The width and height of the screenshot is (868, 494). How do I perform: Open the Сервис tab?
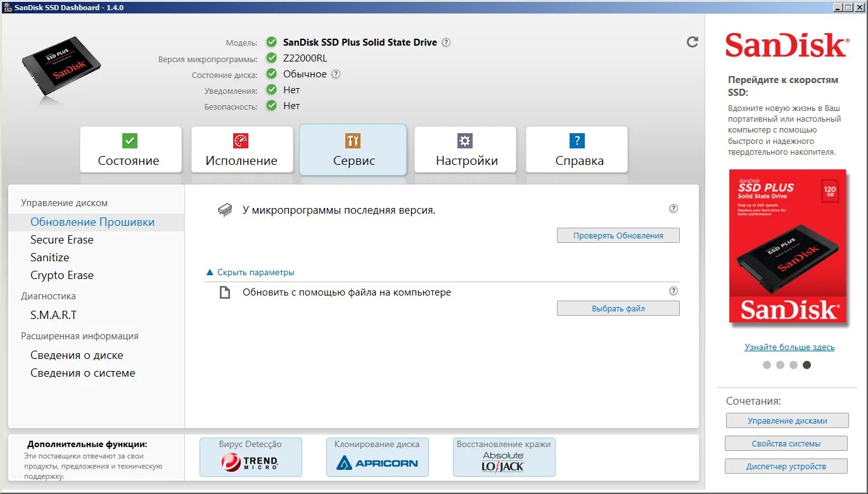click(x=353, y=150)
